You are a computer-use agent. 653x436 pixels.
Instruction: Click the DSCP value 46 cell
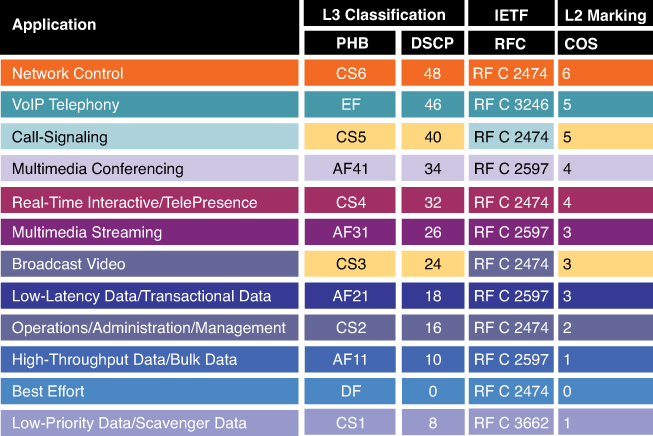click(x=433, y=104)
